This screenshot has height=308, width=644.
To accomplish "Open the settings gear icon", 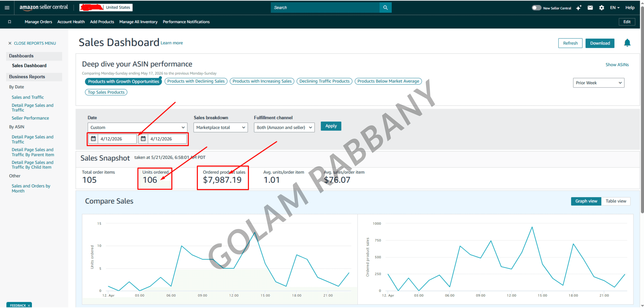I will pos(602,8).
